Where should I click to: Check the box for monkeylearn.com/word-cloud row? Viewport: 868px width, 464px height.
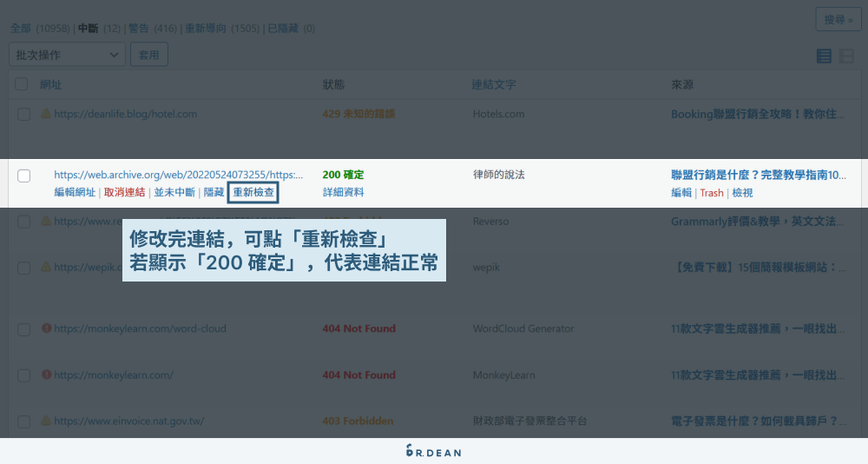23,329
